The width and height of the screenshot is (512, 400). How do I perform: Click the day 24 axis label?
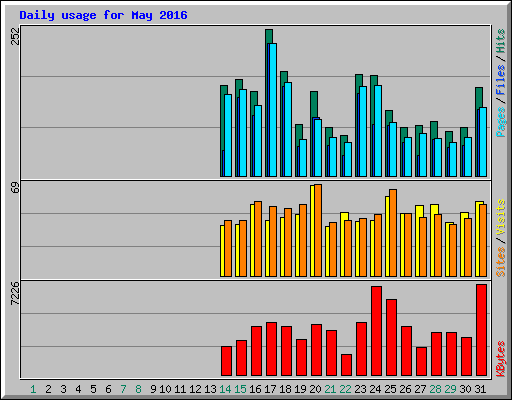pyautogui.click(x=375, y=389)
